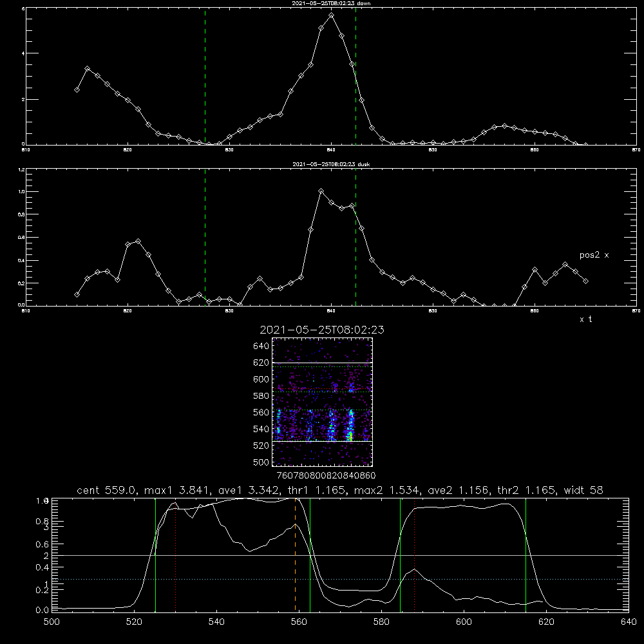Viewport: 644px width, 644px height.
Task: Click the "580" y-axis label beside the heatmap
Action: tap(261, 396)
